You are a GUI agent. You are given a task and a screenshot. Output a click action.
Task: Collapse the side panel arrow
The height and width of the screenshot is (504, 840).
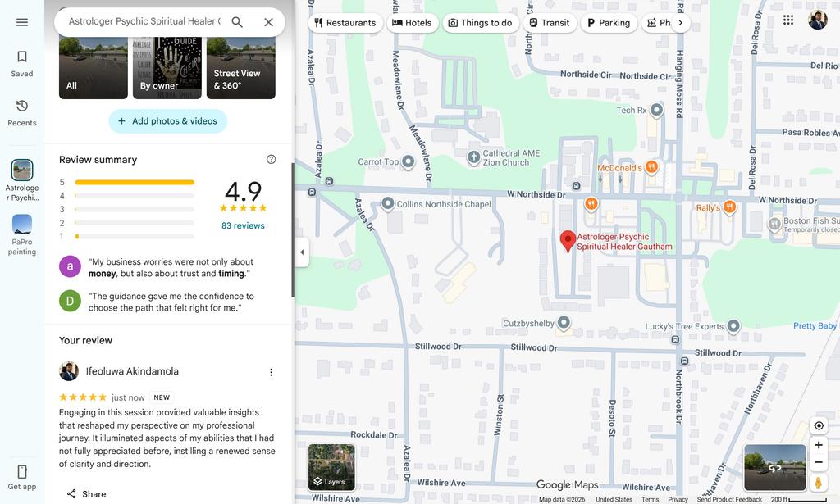(302, 252)
